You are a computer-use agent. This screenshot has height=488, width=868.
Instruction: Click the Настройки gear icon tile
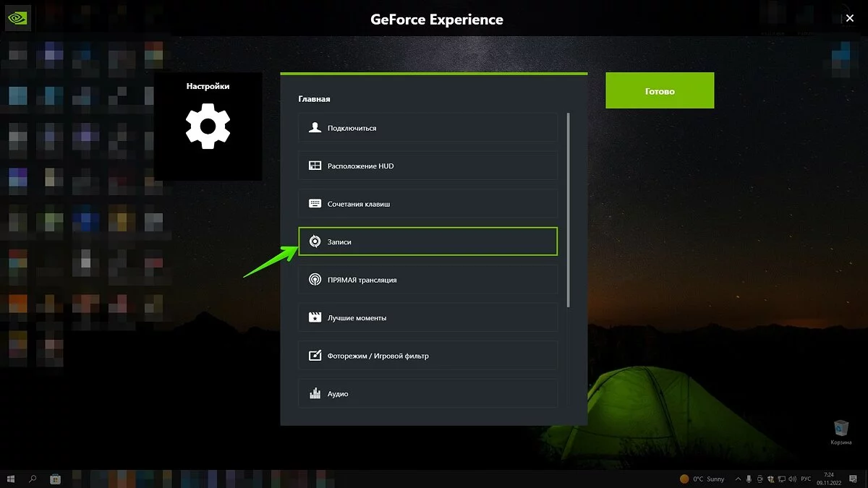[208, 126]
